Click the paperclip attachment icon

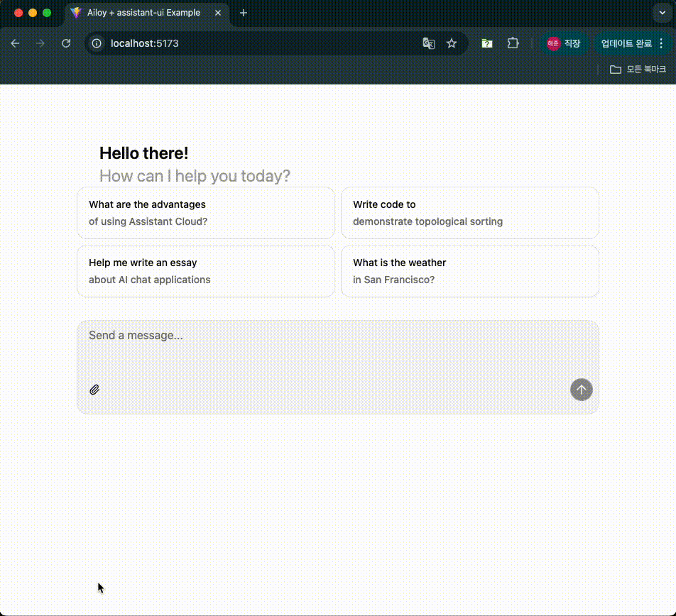point(94,390)
